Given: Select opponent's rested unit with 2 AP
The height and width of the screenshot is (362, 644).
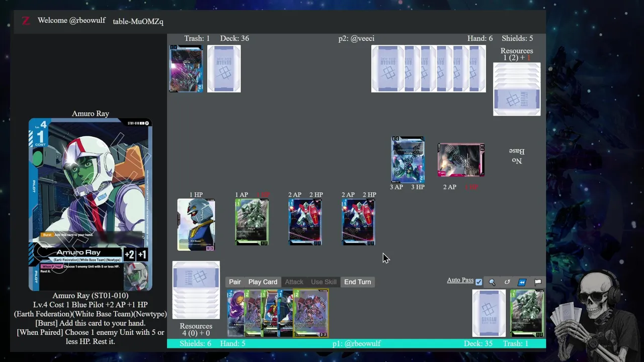Looking at the screenshot, I should coord(461,160).
